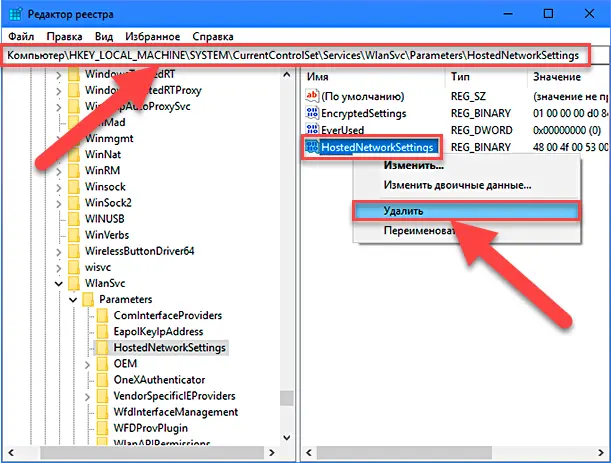Click the WinRM folder icon
The width and height of the screenshot is (611, 463).
pyautogui.click(x=74, y=171)
